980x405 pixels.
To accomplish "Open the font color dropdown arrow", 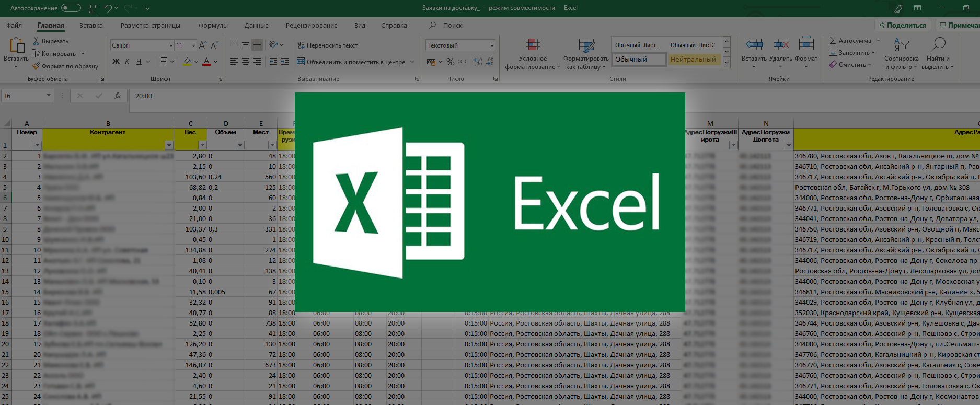I will 215,62.
